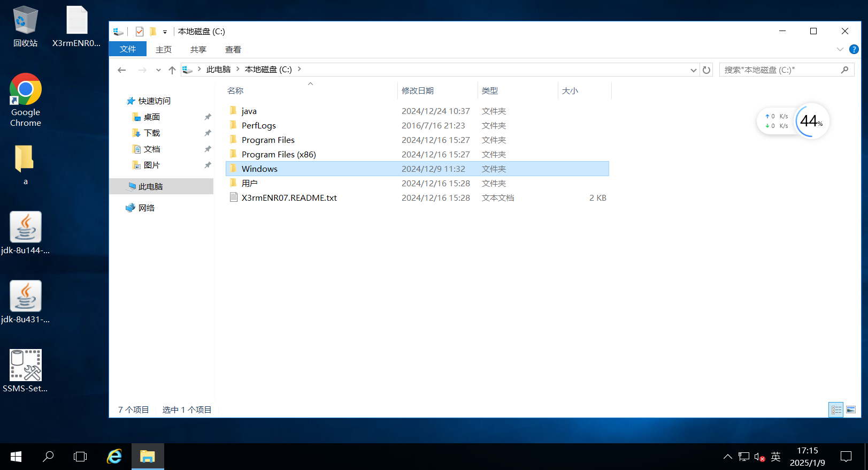The height and width of the screenshot is (470, 868).
Task: Click the 44% performance monitor widget
Action: point(812,121)
